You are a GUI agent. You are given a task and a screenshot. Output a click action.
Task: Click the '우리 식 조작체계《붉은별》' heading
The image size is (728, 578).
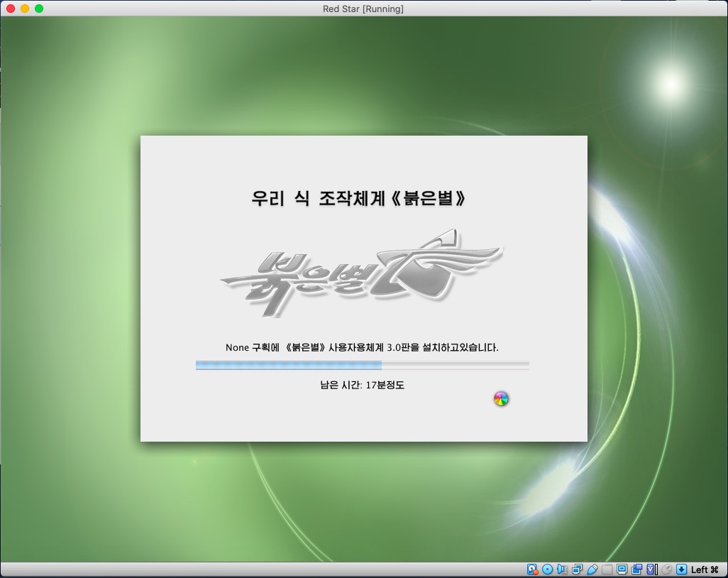[359, 198]
